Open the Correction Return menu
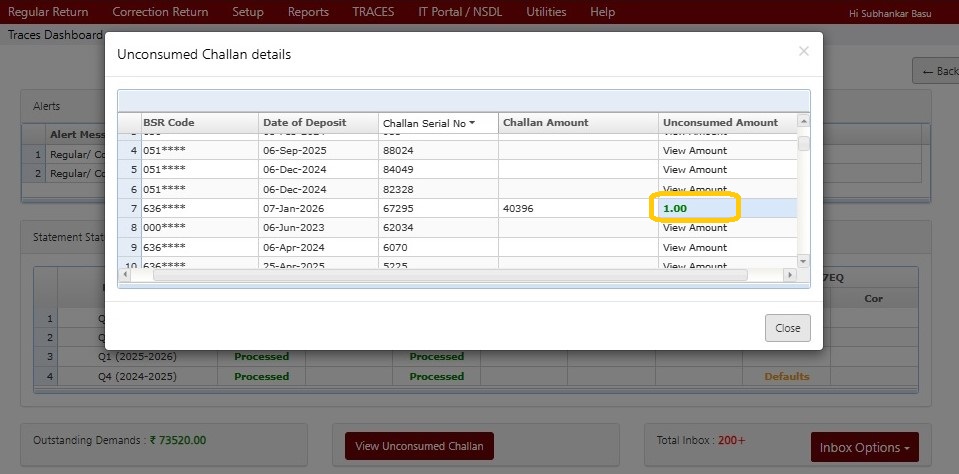 pos(160,12)
